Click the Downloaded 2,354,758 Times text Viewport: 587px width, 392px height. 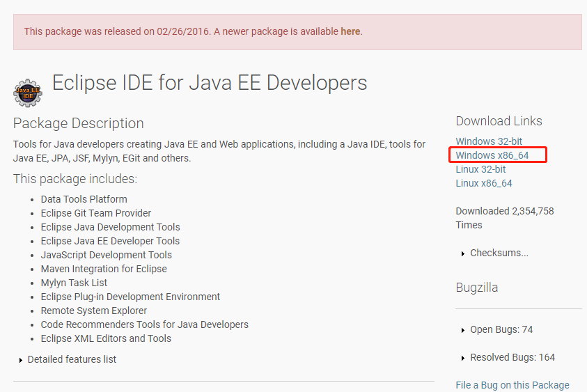coord(505,218)
